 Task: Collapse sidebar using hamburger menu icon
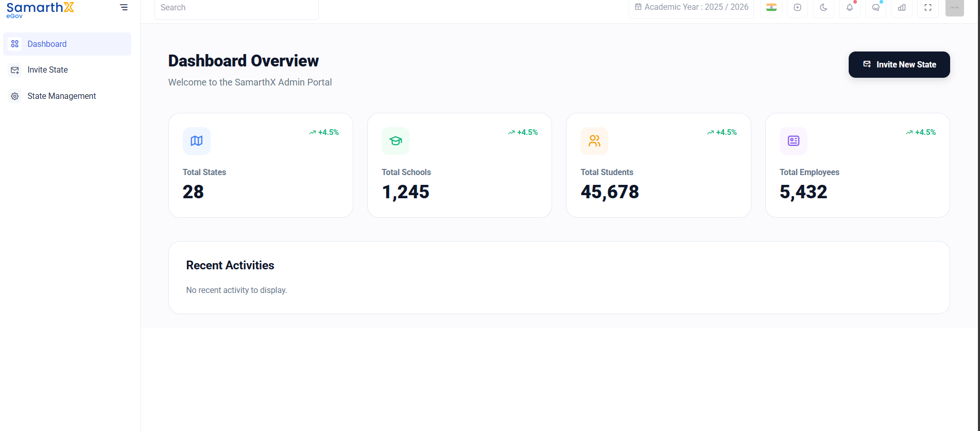click(124, 7)
